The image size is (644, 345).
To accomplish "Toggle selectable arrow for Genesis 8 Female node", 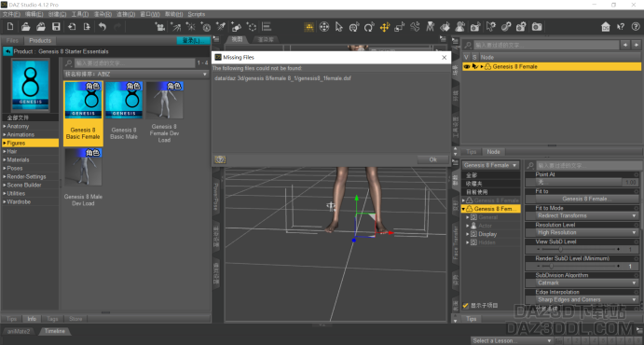I will click(474, 66).
